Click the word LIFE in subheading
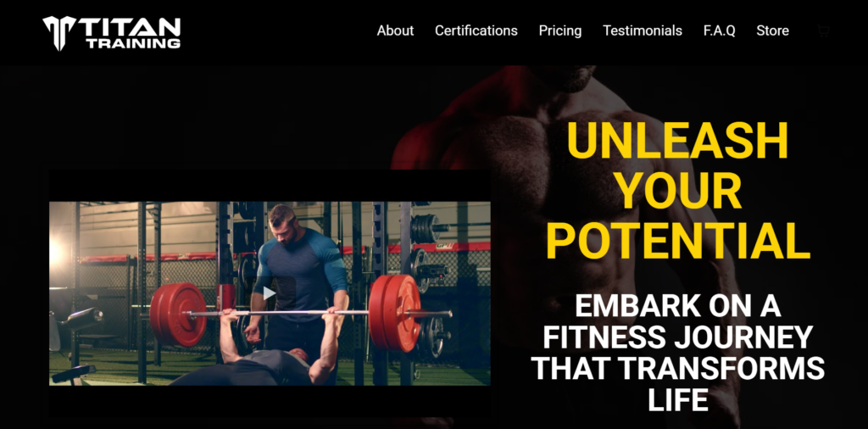868x429 pixels. click(x=677, y=399)
